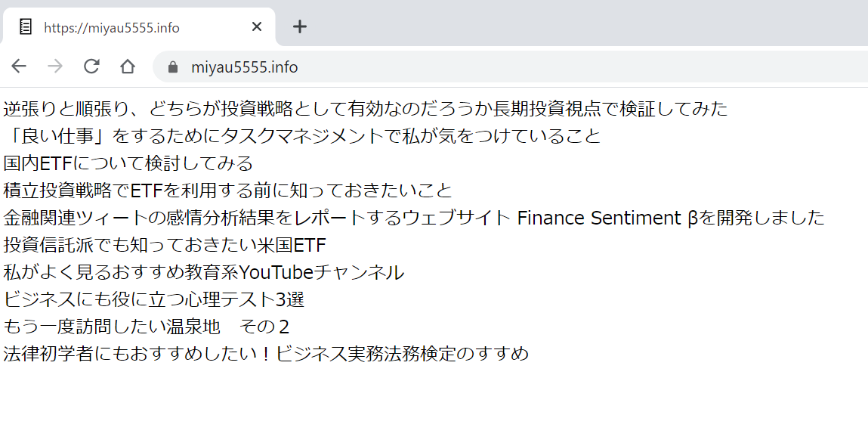Screen dimensions: 868x443
Task: Close the miyau5555.info tab
Action: 256,26
